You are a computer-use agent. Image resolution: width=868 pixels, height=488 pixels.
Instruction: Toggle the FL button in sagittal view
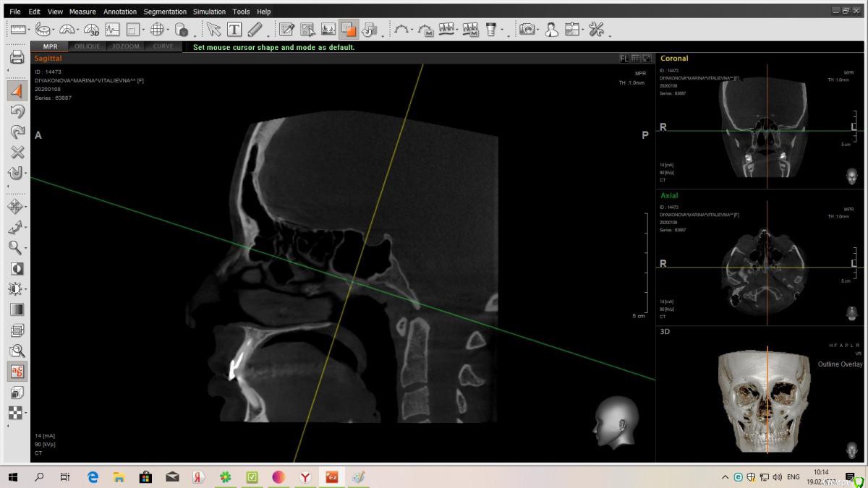point(624,59)
